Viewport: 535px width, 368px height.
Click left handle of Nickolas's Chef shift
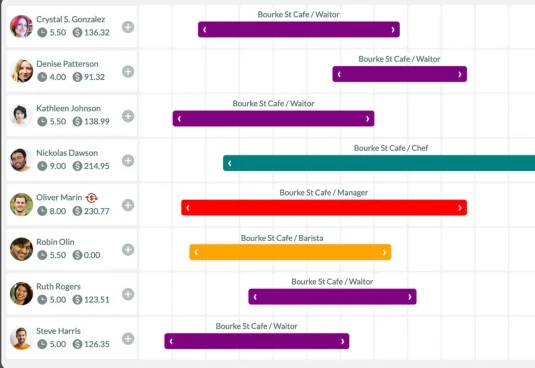(x=230, y=163)
